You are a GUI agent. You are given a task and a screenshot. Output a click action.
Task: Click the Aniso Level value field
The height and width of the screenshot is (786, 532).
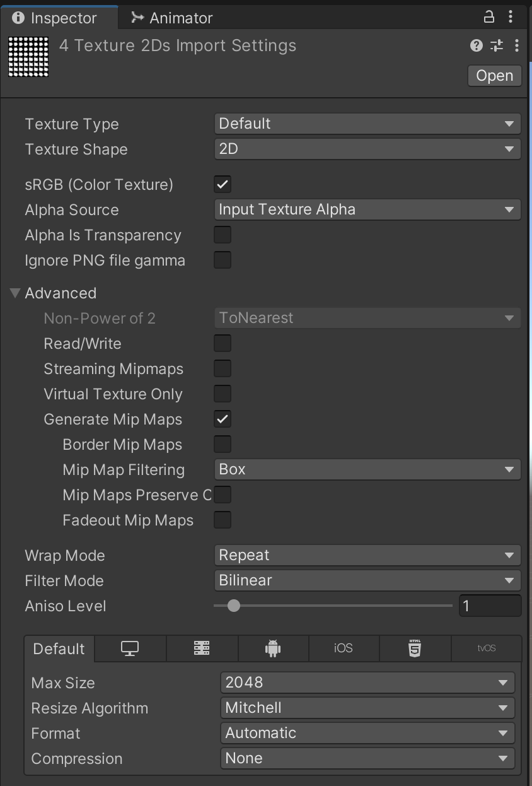point(490,606)
